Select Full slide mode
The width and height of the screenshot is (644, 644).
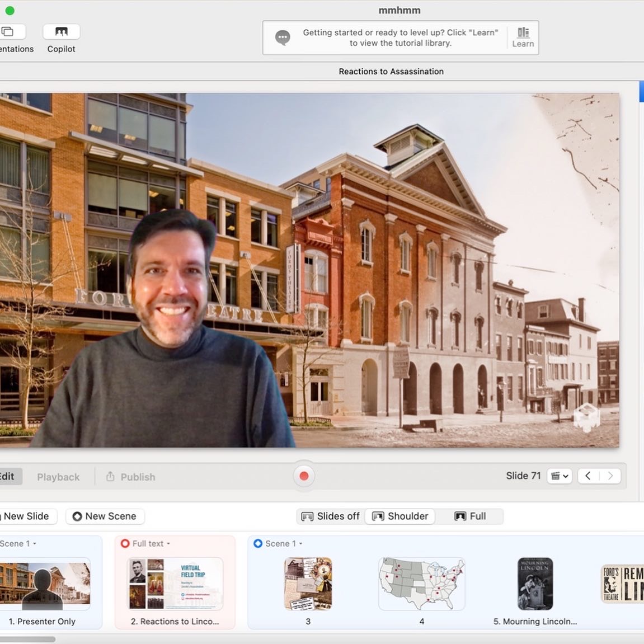(470, 516)
